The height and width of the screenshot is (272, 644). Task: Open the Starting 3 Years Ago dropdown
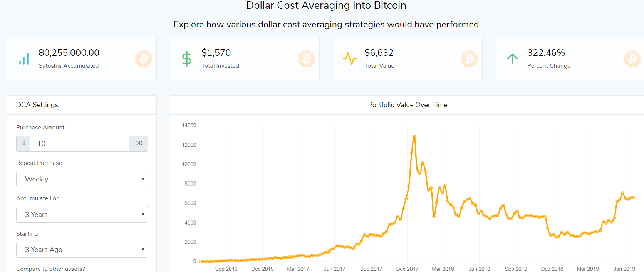coord(82,250)
